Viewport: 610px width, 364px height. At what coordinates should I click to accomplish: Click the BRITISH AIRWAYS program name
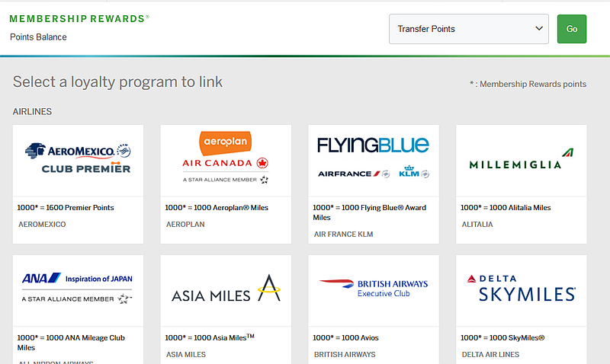tap(345, 354)
